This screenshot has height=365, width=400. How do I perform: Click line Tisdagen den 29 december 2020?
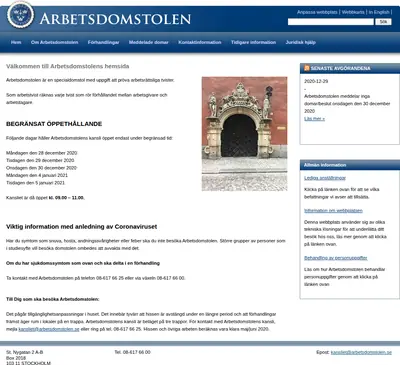coord(40,160)
